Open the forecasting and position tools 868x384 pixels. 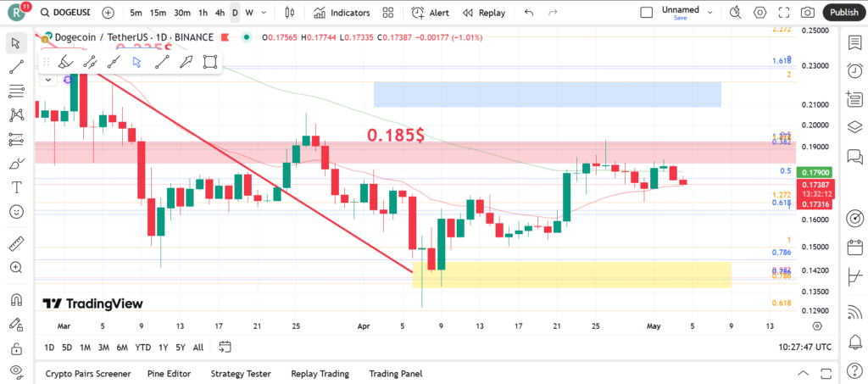coord(17,139)
